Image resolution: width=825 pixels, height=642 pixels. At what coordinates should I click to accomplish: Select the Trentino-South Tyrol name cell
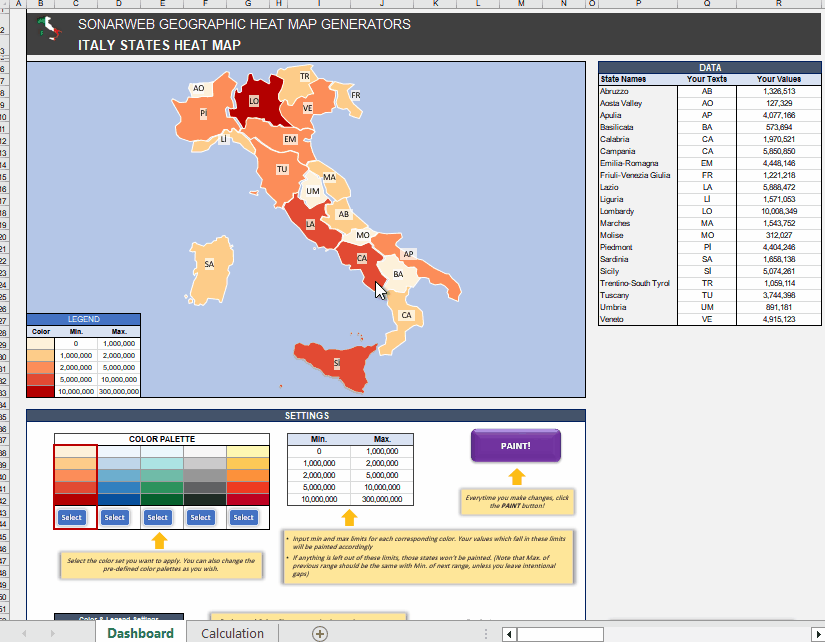coord(638,284)
